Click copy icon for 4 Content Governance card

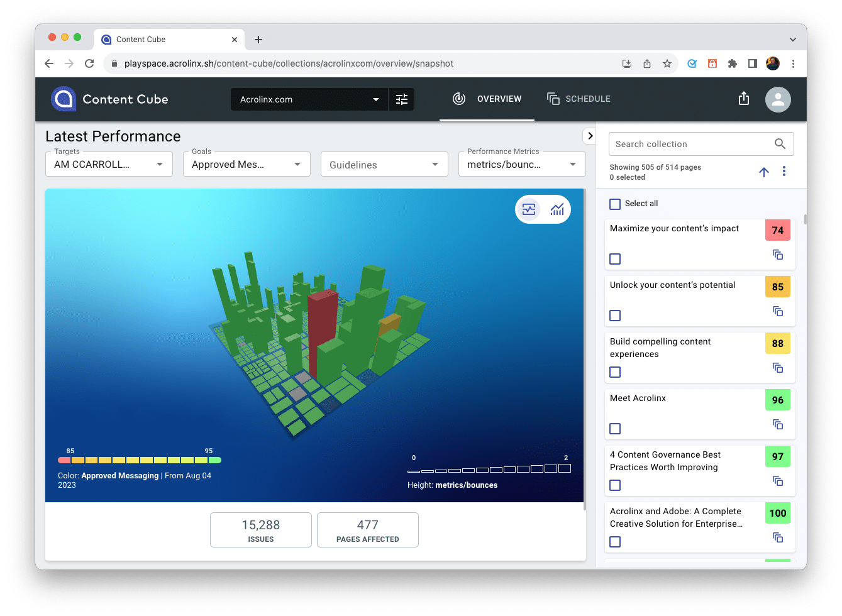(x=778, y=481)
